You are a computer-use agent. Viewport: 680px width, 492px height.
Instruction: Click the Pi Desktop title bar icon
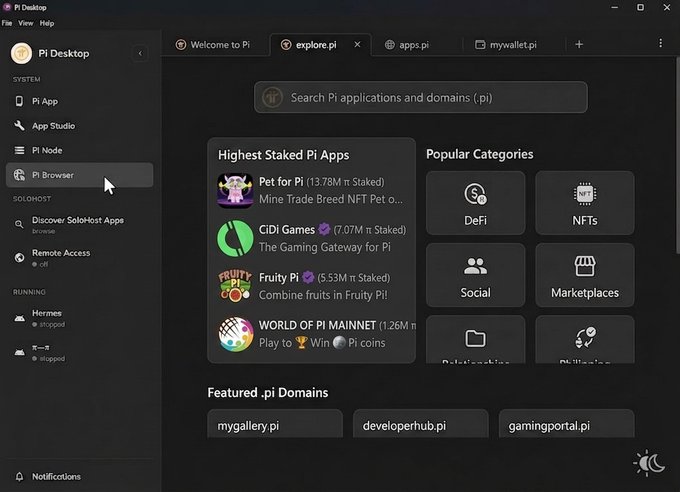pyautogui.click(x=7, y=7)
